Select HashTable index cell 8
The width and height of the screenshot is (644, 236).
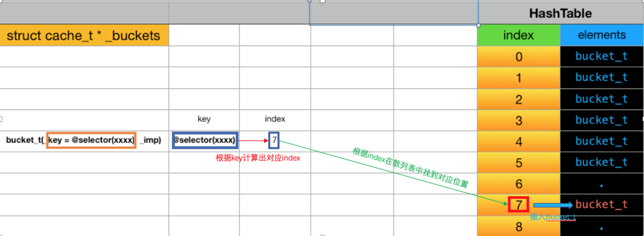(518, 226)
